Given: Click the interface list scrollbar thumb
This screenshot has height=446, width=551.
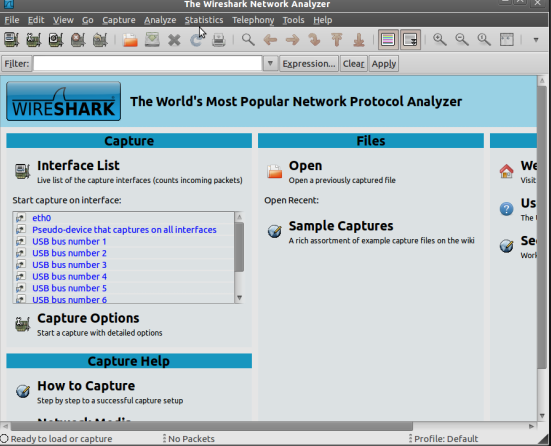Looking at the screenshot, I should 239,247.
